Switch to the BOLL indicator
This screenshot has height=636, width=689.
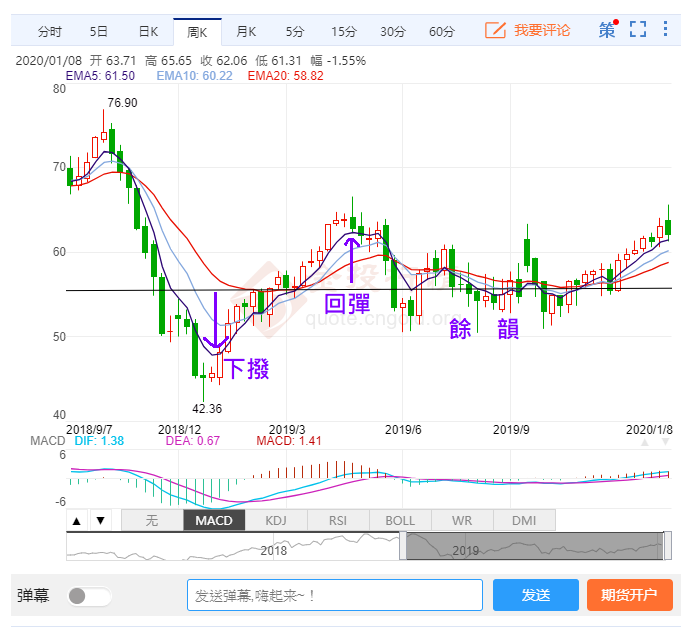pyautogui.click(x=400, y=520)
